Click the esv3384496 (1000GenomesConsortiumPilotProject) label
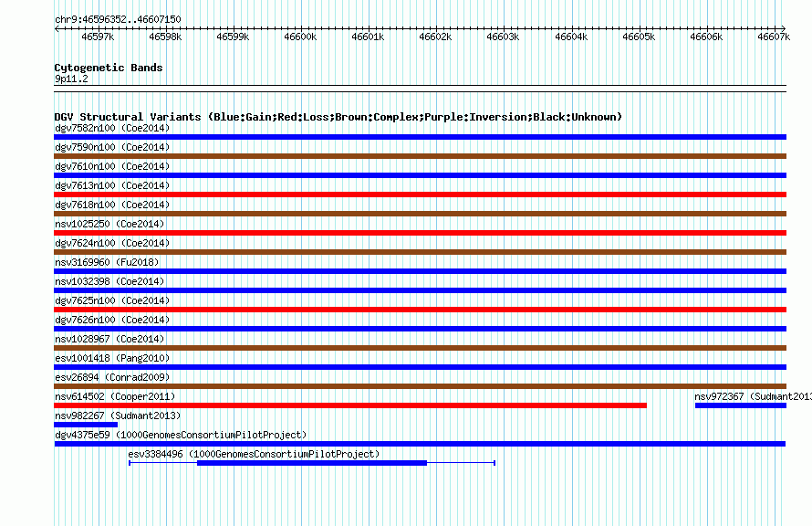This screenshot has height=526, width=812. pos(254,454)
